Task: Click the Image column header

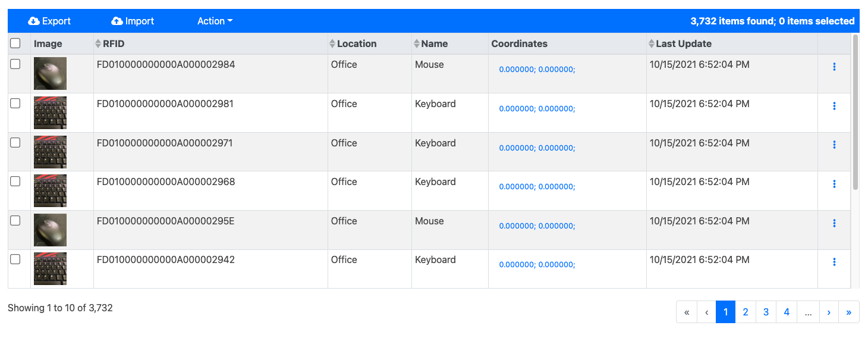Action: coord(48,43)
